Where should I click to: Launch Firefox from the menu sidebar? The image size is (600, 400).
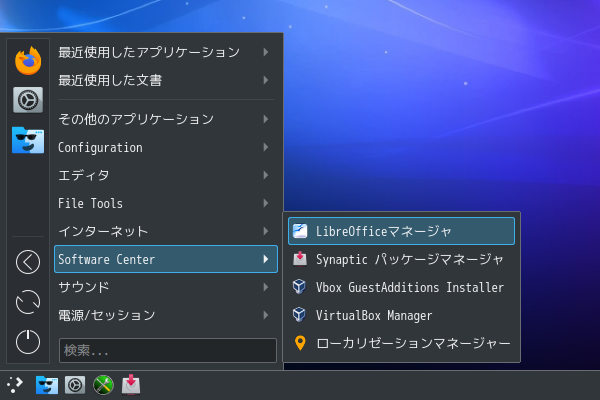pos(28,60)
